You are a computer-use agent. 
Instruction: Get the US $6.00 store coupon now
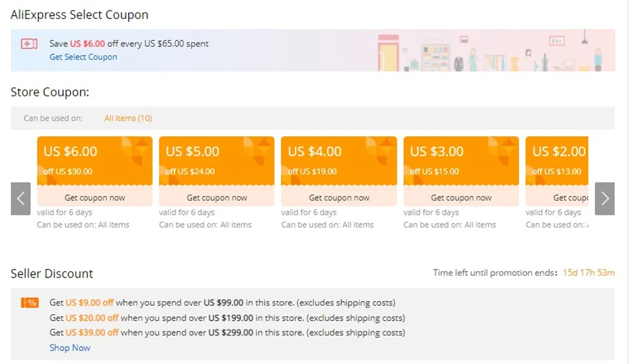coord(94,198)
